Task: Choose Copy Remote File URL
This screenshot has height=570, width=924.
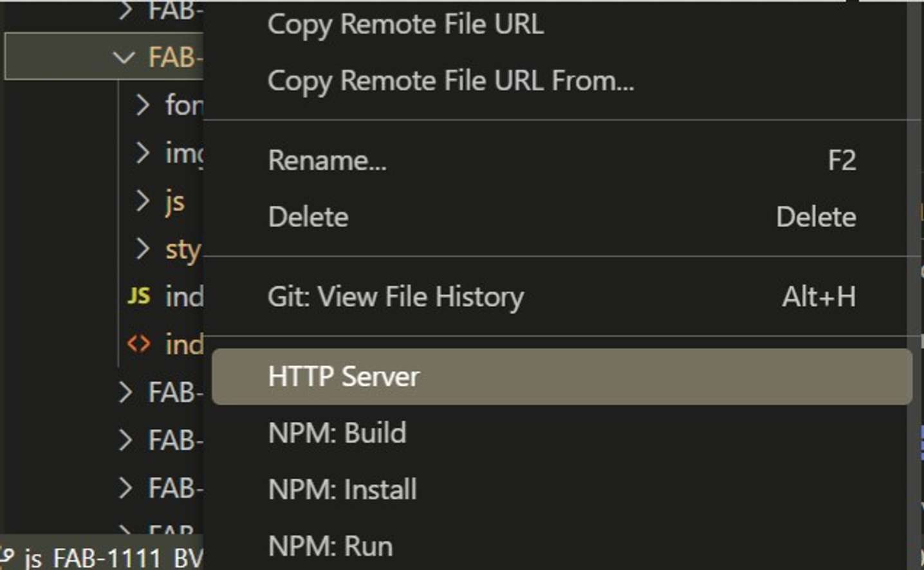Action: (x=405, y=24)
